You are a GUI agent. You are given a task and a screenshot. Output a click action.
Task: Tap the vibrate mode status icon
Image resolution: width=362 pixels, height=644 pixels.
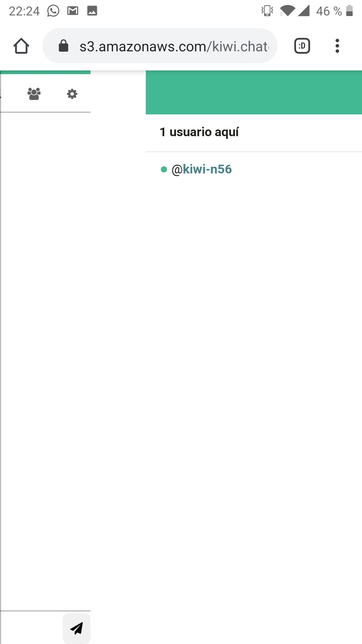[267, 11]
